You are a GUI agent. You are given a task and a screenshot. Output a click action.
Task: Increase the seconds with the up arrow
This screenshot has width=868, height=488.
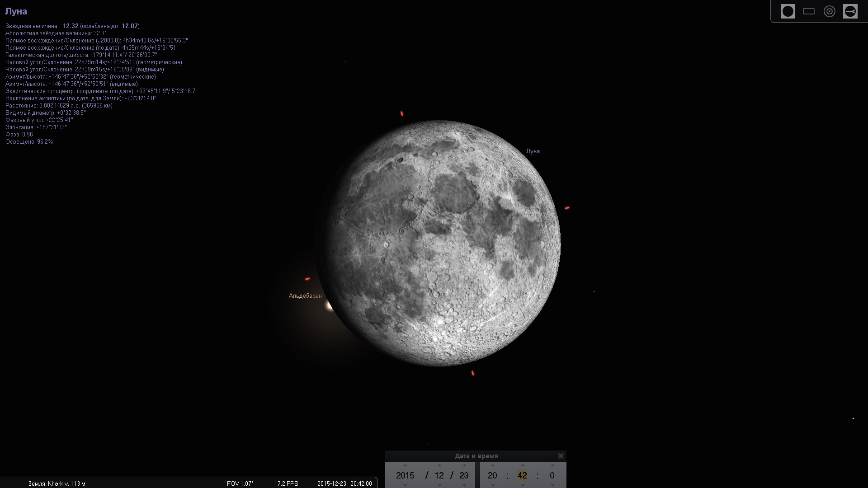pos(552,465)
